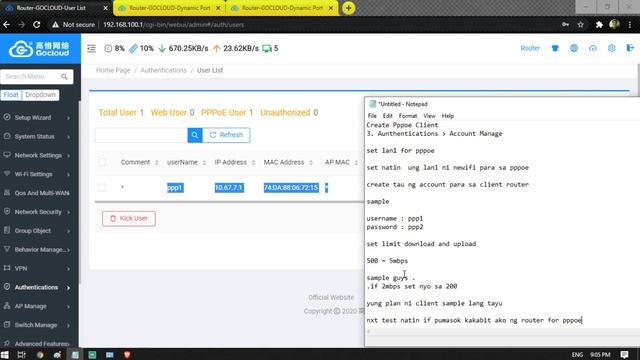This screenshot has width=640, height=360.
Task: Click the Kick User button
Action: tap(129, 218)
